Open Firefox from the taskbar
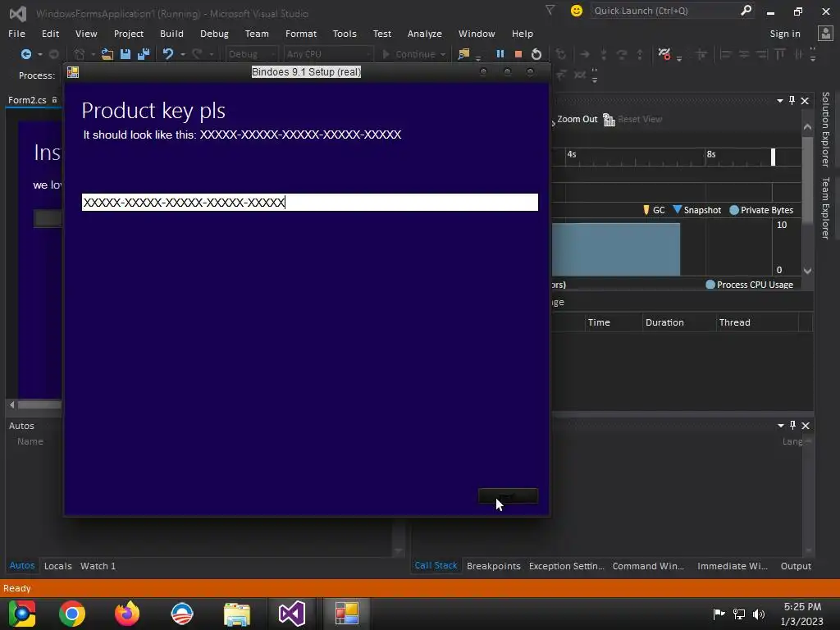 pyautogui.click(x=127, y=614)
